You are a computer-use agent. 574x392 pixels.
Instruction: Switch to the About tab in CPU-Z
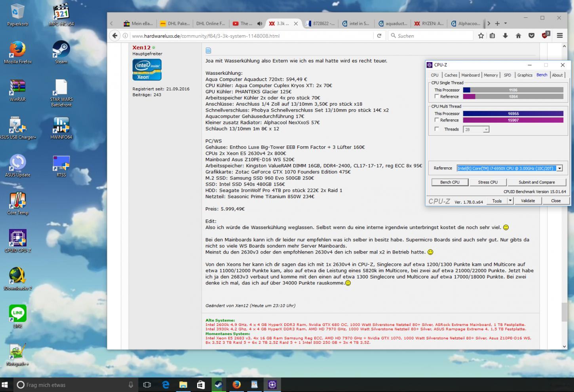point(557,75)
